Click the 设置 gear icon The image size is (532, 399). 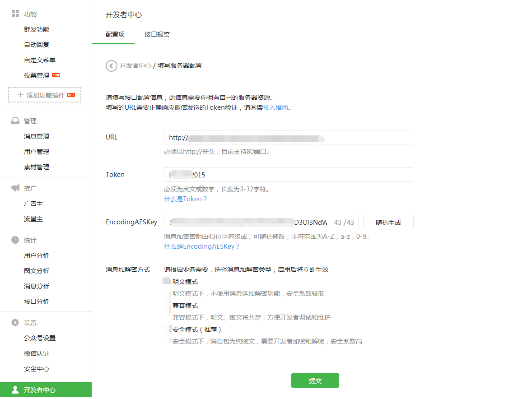pyautogui.click(x=15, y=322)
